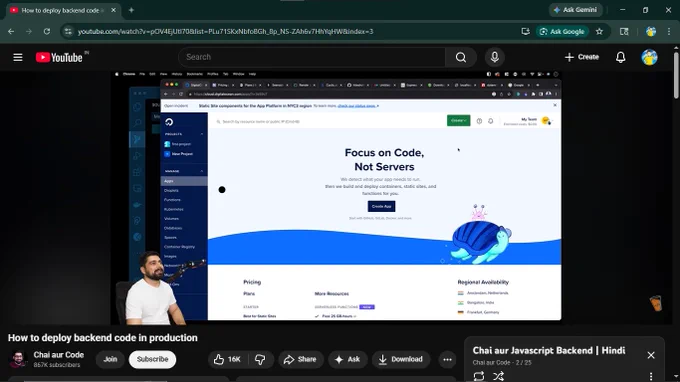Open playlist options three-dot menu

(651, 376)
